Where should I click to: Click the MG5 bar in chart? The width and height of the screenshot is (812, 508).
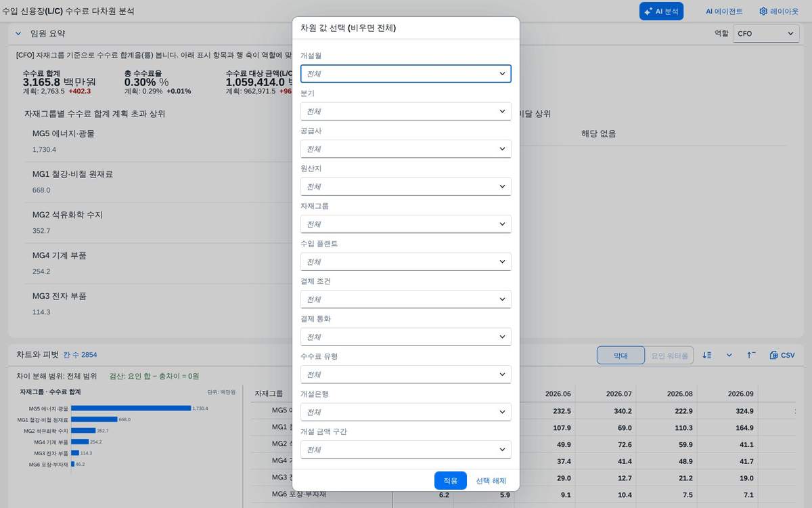click(x=131, y=408)
